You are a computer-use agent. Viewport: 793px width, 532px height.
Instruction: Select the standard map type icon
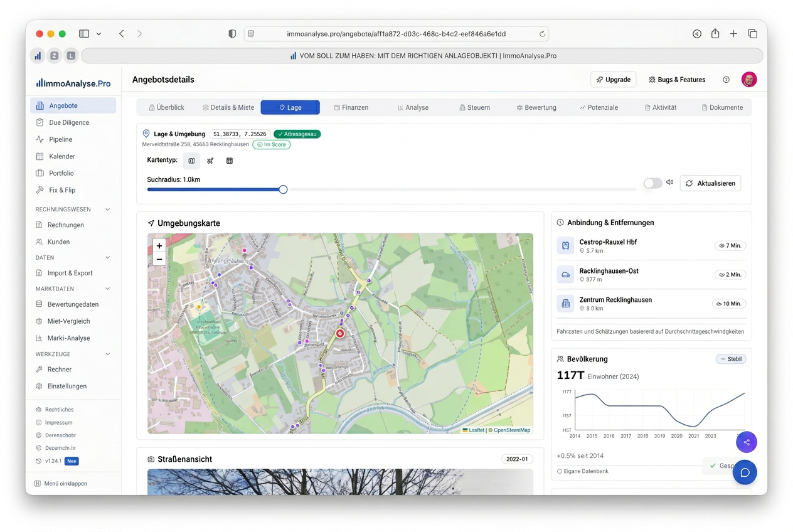(191, 161)
